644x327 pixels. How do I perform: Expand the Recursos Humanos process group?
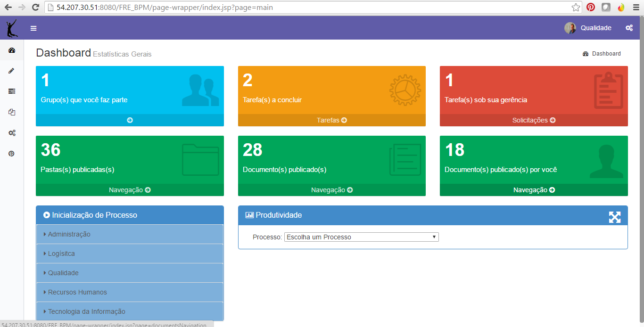(130, 292)
